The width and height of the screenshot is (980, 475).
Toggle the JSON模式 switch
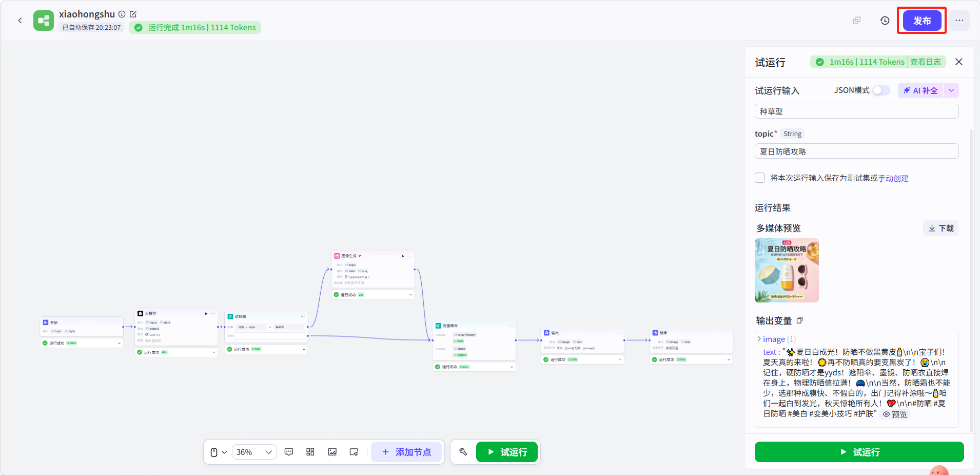[x=881, y=90]
